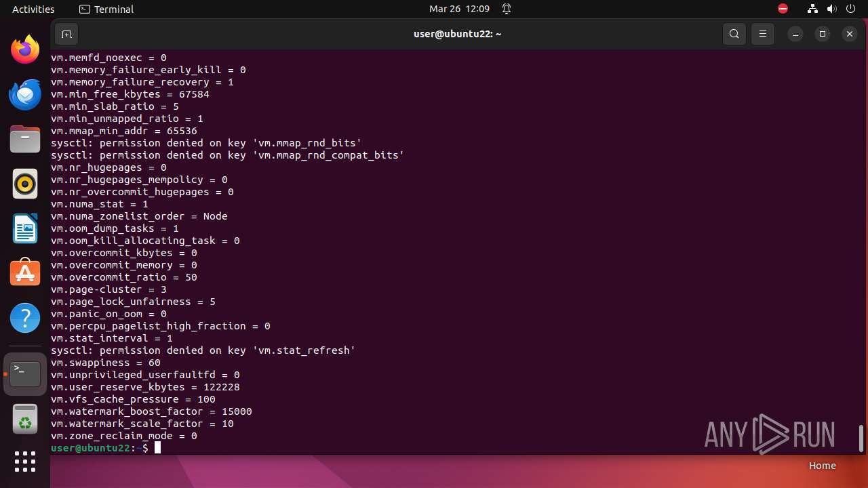
Task: Click the line vm.page_lock_unfairness = 5
Action: coord(133,302)
